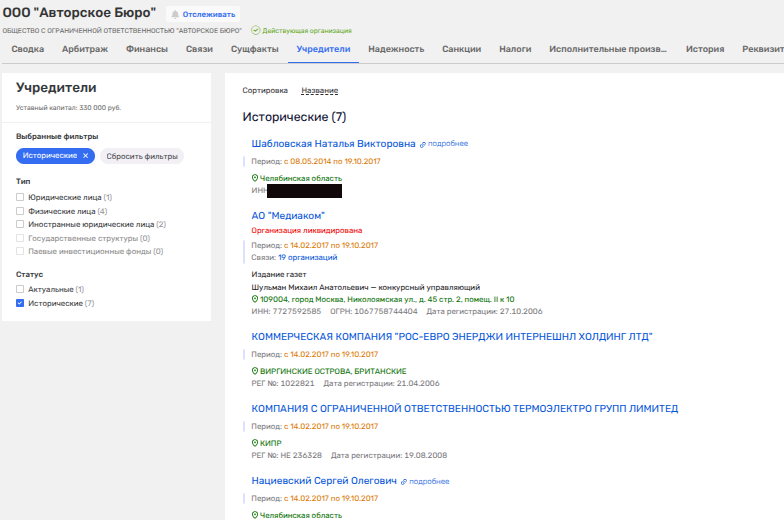Open the Название sorting option
Image resolution: width=784 pixels, height=520 pixels.
point(319,90)
